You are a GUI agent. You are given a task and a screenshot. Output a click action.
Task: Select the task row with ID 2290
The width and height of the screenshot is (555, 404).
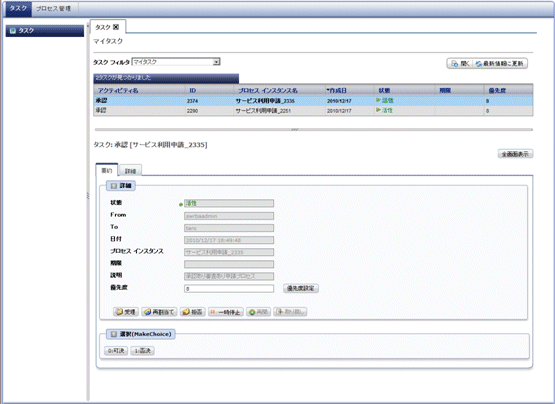[x=313, y=111]
